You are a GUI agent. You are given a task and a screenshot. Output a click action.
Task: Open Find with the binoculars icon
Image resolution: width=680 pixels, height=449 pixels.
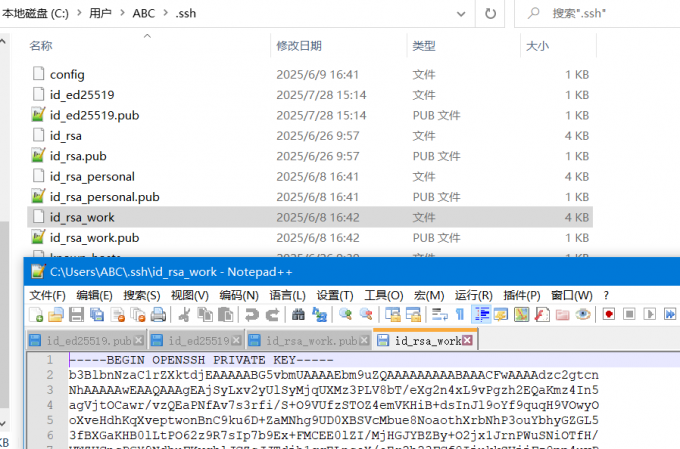click(x=298, y=315)
